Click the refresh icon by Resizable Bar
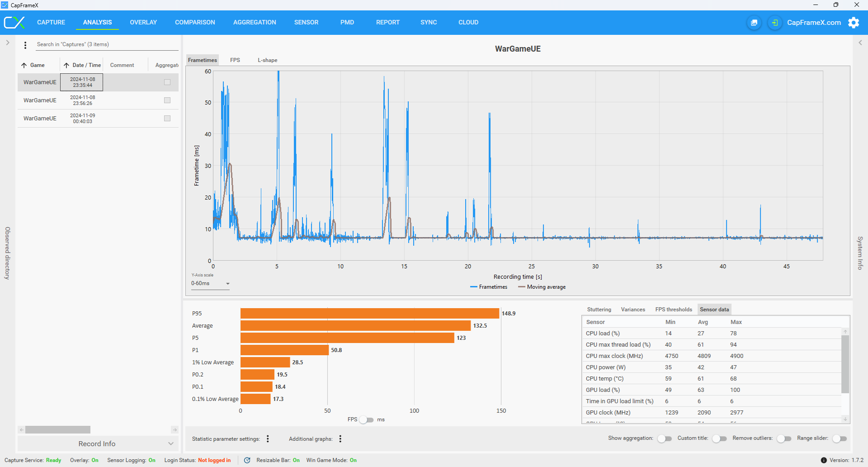The width and height of the screenshot is (868, 467). point(247,460)
